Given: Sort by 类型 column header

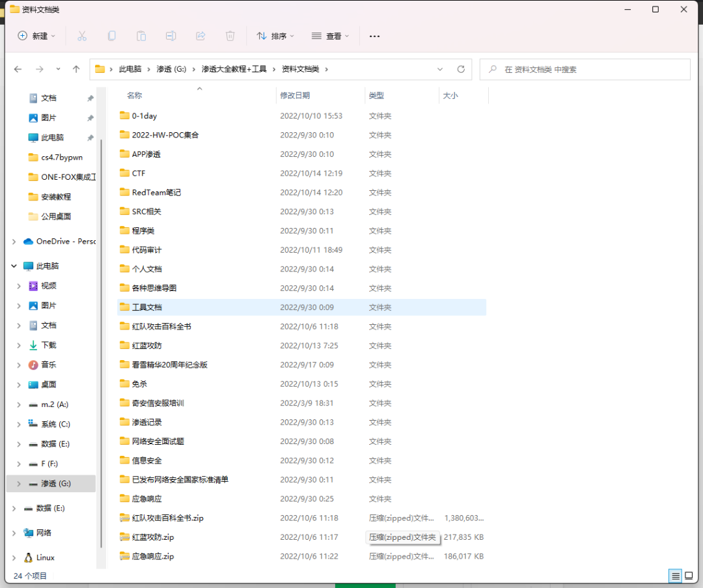Looking at the screenshot, I should (x=376, y=96).
